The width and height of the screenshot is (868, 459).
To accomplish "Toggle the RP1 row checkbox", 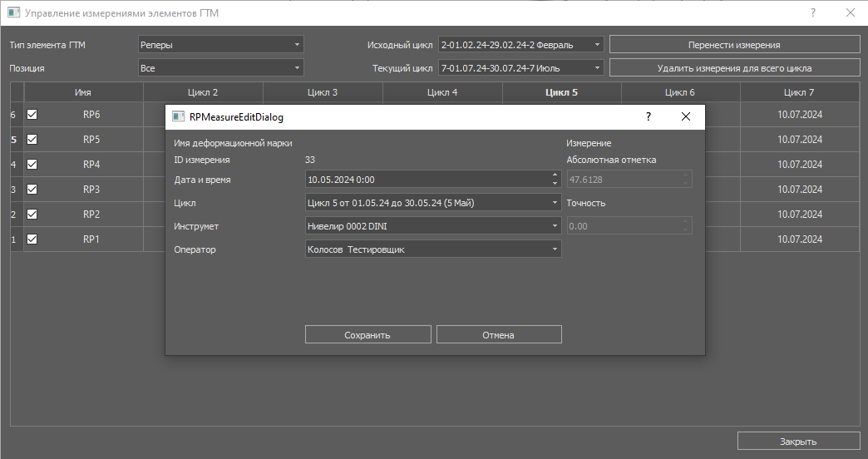I will [32, 239].
